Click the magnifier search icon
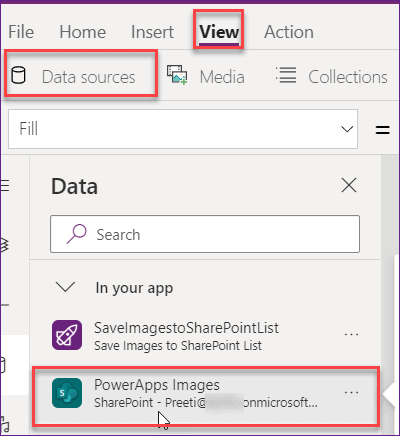 pyautogui.click(x=77, y=234)
